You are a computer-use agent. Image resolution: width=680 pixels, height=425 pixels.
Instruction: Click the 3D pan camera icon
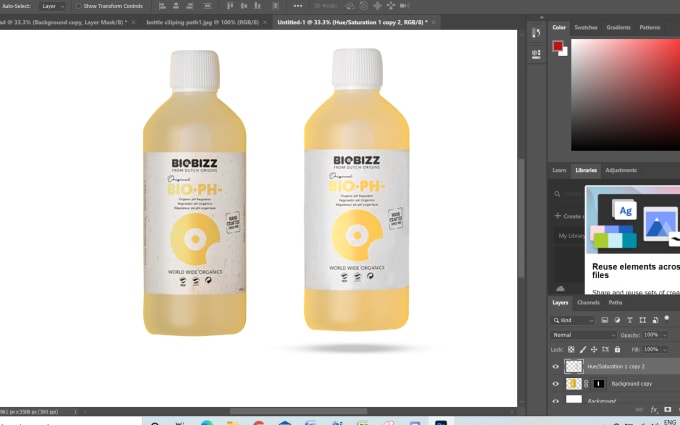(377, 6)
